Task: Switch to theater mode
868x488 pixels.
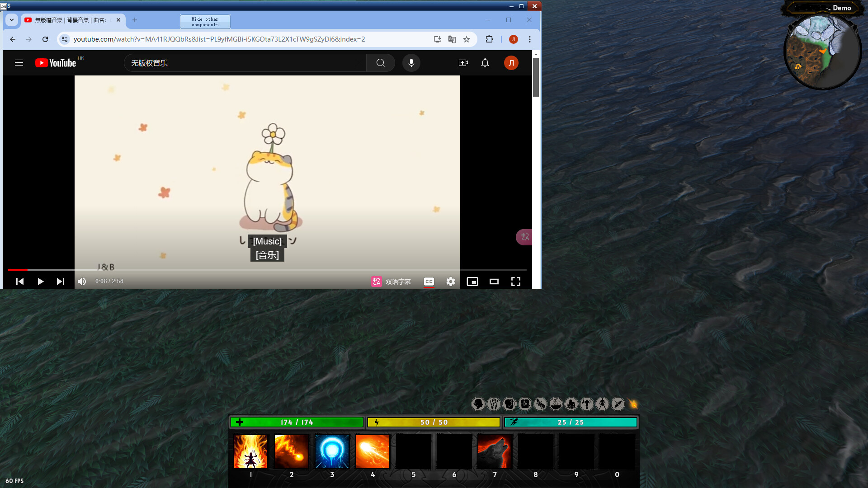Action: [x=494, y=282]
